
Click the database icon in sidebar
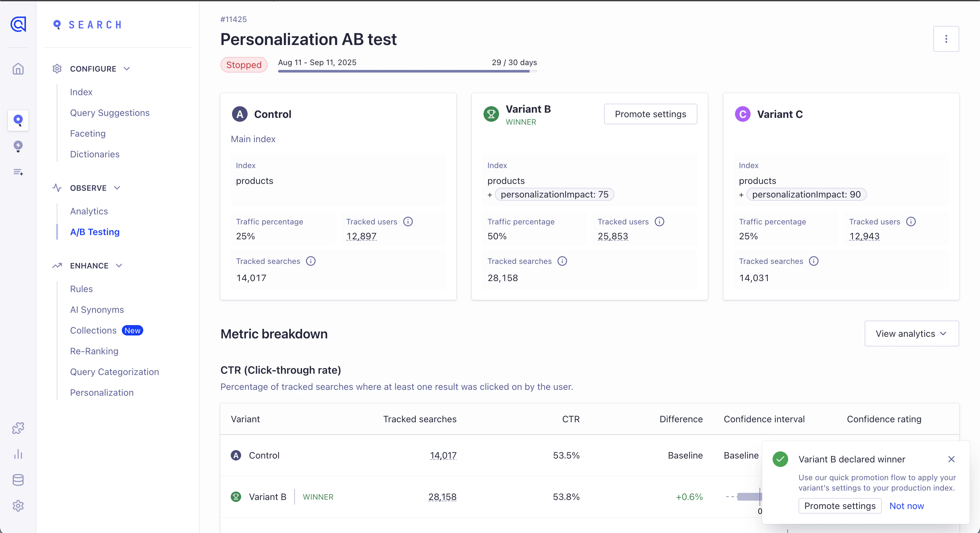[x=18, y=480]
